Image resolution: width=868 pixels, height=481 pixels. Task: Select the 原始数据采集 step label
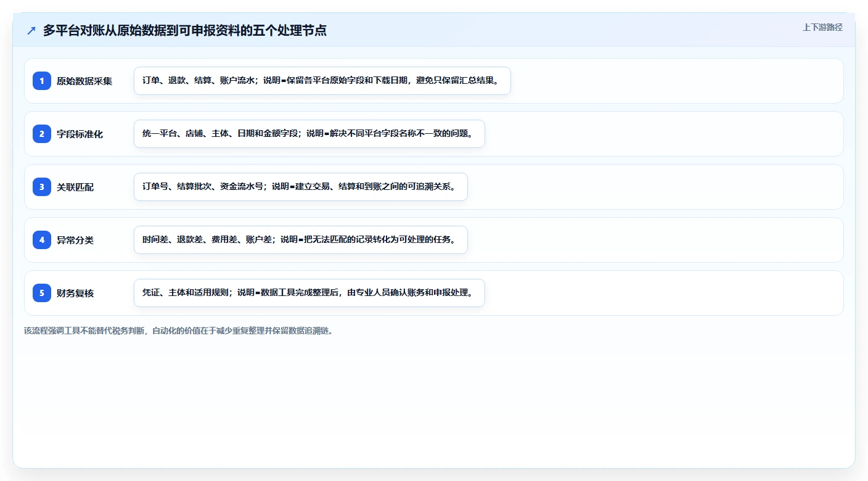(84, 81)
